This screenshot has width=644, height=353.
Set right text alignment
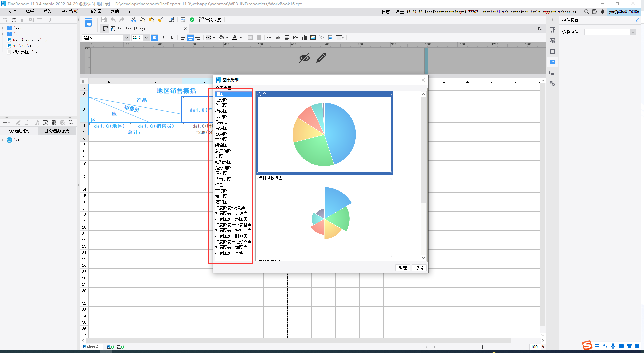click(198, 38)
